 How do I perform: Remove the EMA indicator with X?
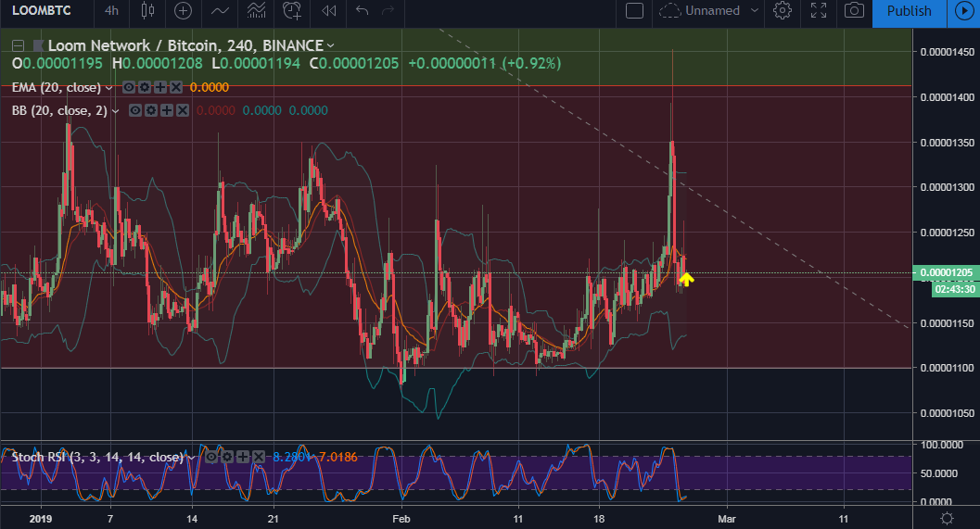click(x=176, y=87)
